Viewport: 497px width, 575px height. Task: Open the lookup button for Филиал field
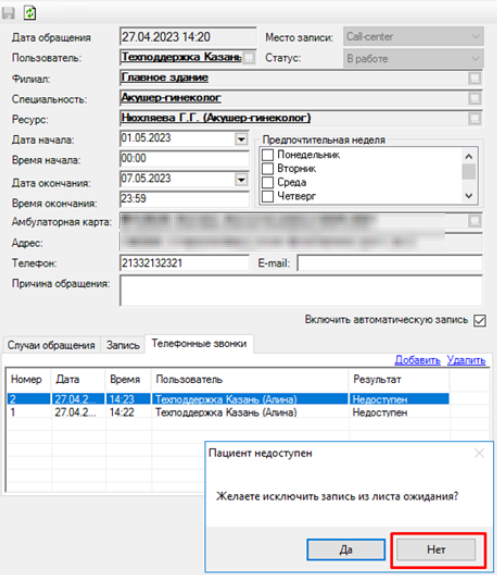(x=475, y=78)
